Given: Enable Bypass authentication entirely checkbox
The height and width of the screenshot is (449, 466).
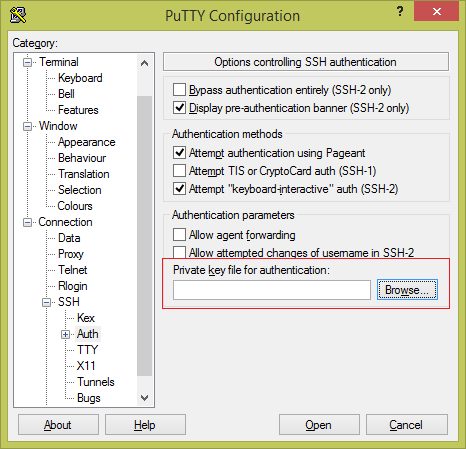Looking at the screenshot, I should pyautogui.click(x=179, y=90).
